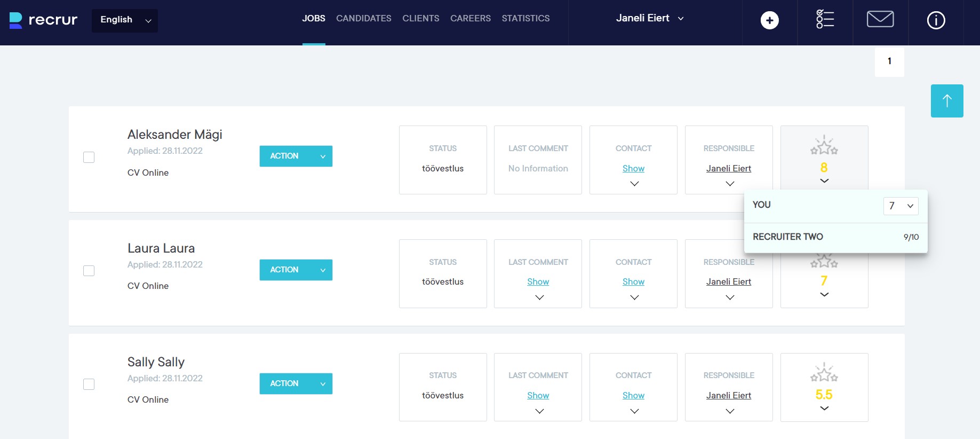Switch to the STATISTICS tab
This screenshot has height=439, width=980.
pyautogui.click(x=525, y=18)
